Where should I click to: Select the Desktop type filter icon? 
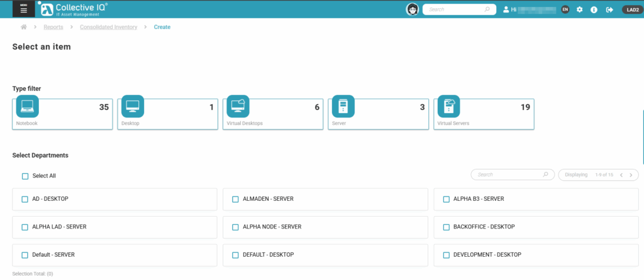(133, 105)
